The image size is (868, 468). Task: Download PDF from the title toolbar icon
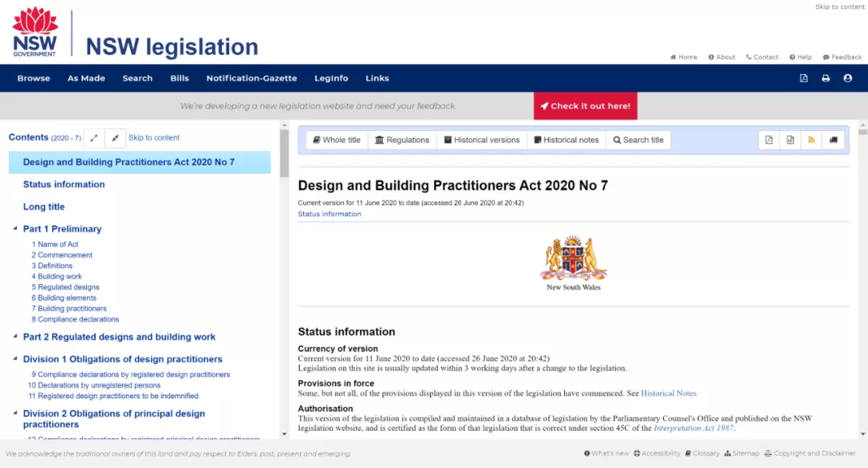769,140
